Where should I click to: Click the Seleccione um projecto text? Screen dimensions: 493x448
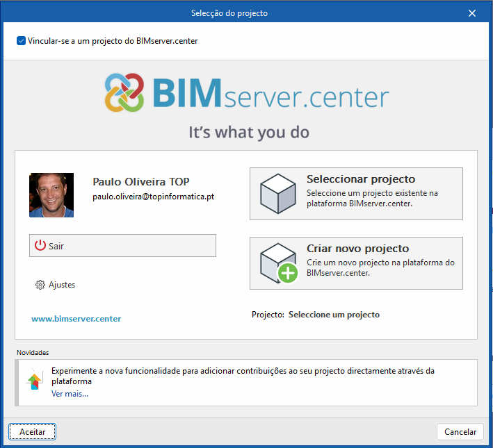[x=334, y=315]
